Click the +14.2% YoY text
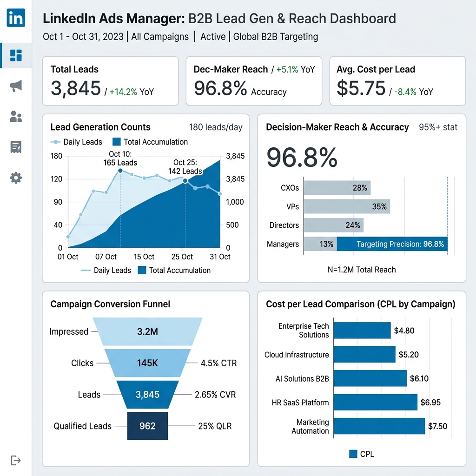Viewport: 476px width, 476px height. [x=132, y=92]
